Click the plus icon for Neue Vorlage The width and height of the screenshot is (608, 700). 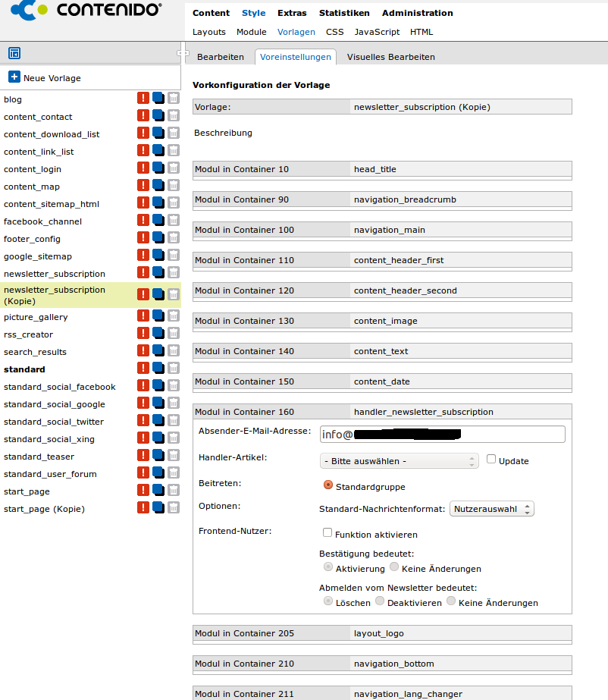[x=14, y=77]
